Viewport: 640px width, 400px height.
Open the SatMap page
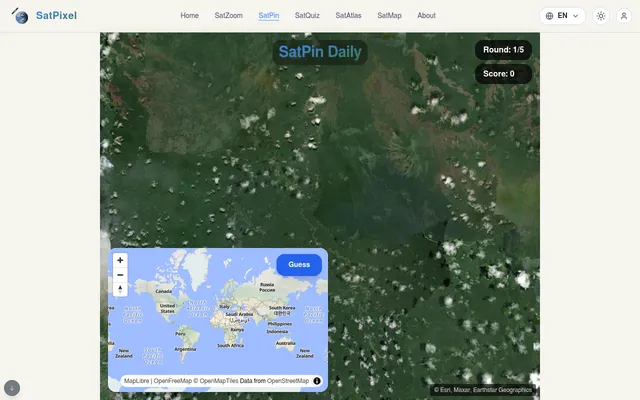(x=389, y=16)
